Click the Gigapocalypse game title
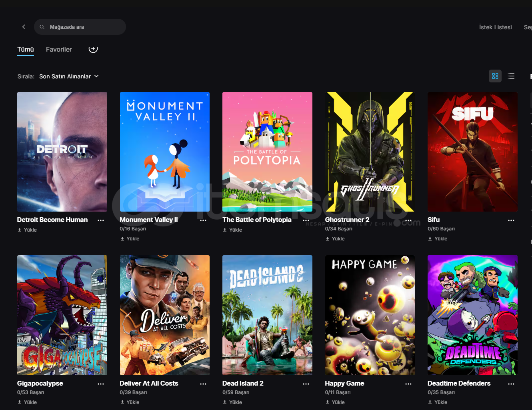The width and height of the screenshot is (532, 410). (x=40, y=383)
